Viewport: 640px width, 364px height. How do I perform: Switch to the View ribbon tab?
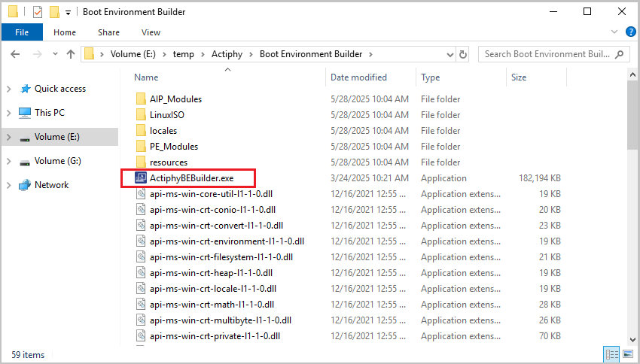tap(151, 32)
